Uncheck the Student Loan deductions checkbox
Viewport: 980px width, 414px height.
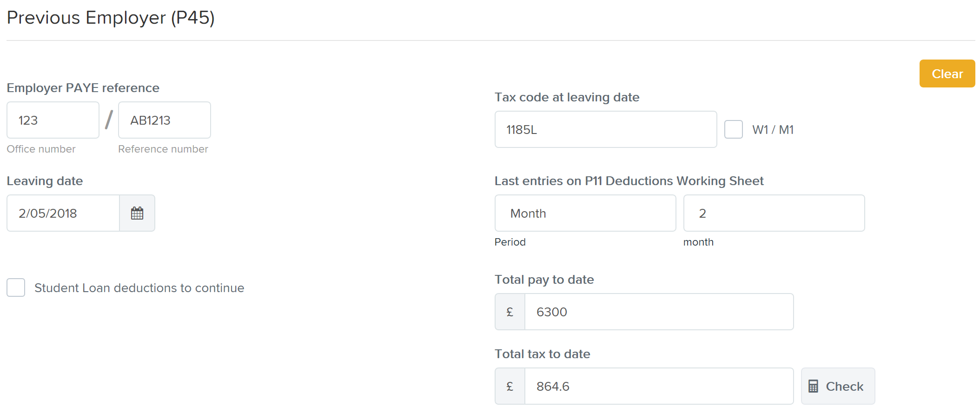(16, 287)
